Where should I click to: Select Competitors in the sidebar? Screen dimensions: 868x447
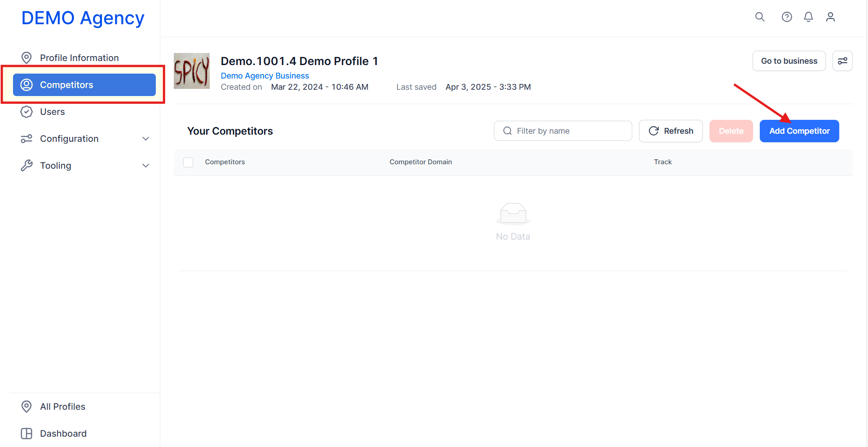pyautogui.click(x=84, y=85)
